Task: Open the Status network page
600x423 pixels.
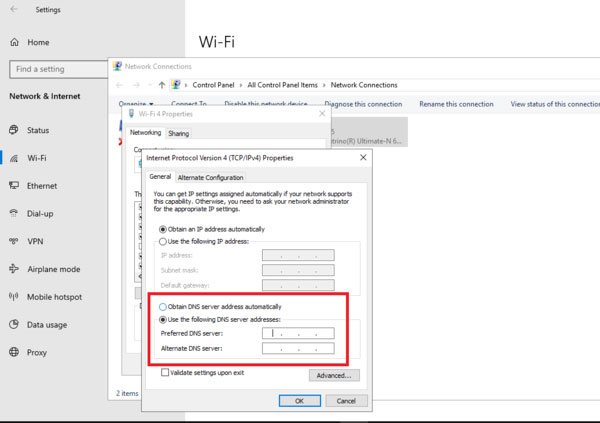Action: click(x=37, y=130)
